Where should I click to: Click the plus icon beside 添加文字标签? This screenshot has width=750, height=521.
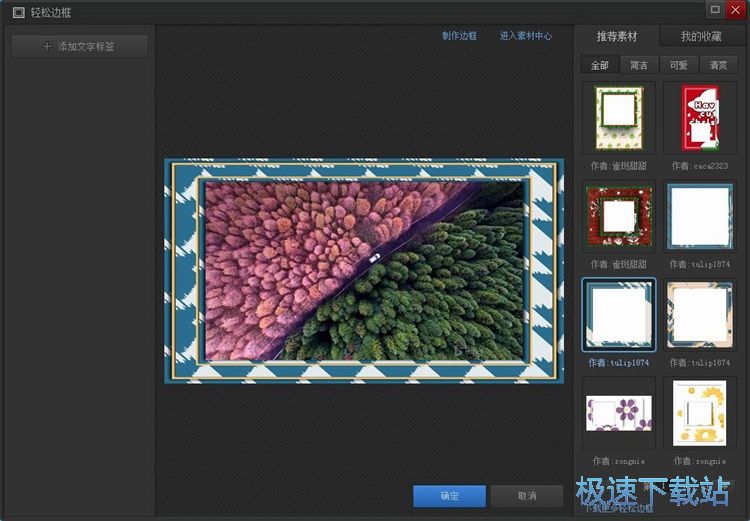(x=47, y=46)
